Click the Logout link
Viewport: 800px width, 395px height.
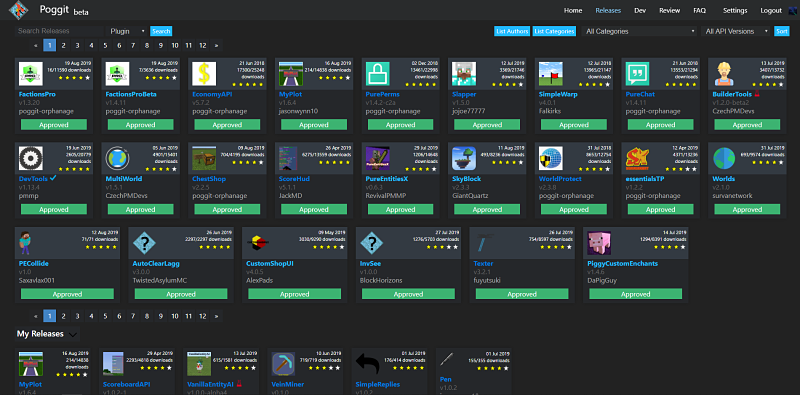point(771,11)
